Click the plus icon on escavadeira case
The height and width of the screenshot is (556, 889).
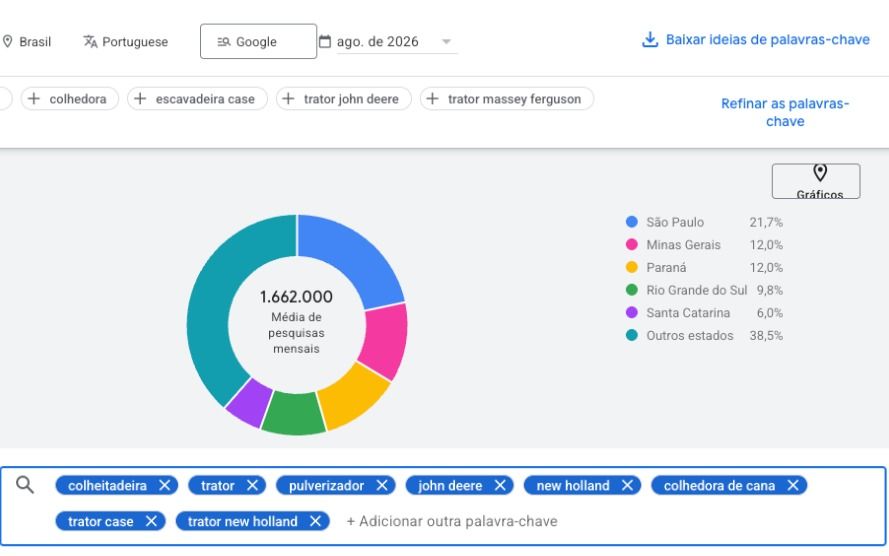click(140, 99)
